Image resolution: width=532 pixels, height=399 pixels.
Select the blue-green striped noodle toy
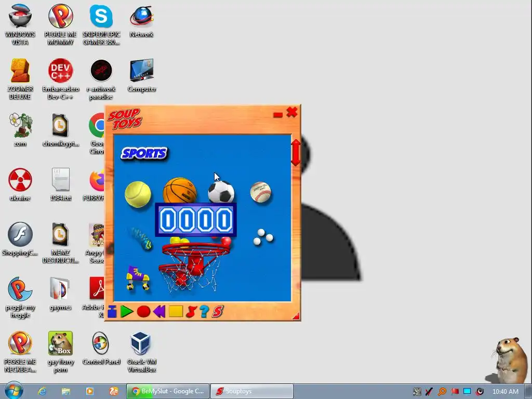click(141, 238)
